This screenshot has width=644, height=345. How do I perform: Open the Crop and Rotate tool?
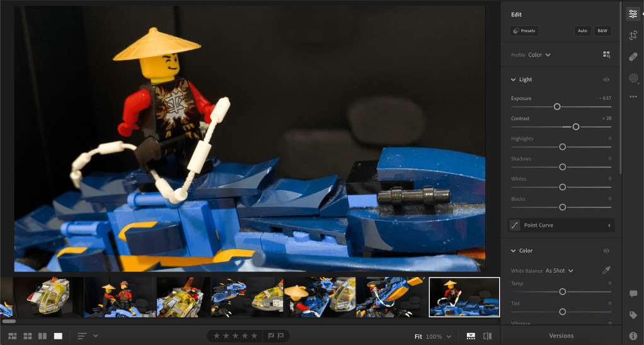pyautogui.click(x=633, y=35)
